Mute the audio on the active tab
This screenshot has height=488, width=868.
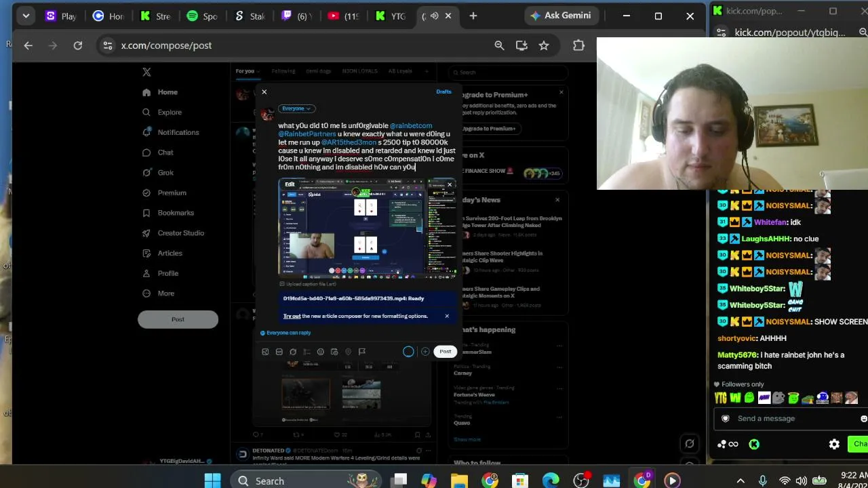[x=435, y=16]
